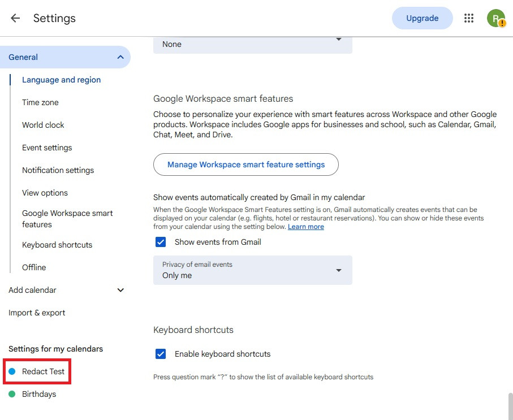The image size is (513, 420).
Task: Go to Keyboard shortcuts sidebar item
Action: 57,245
